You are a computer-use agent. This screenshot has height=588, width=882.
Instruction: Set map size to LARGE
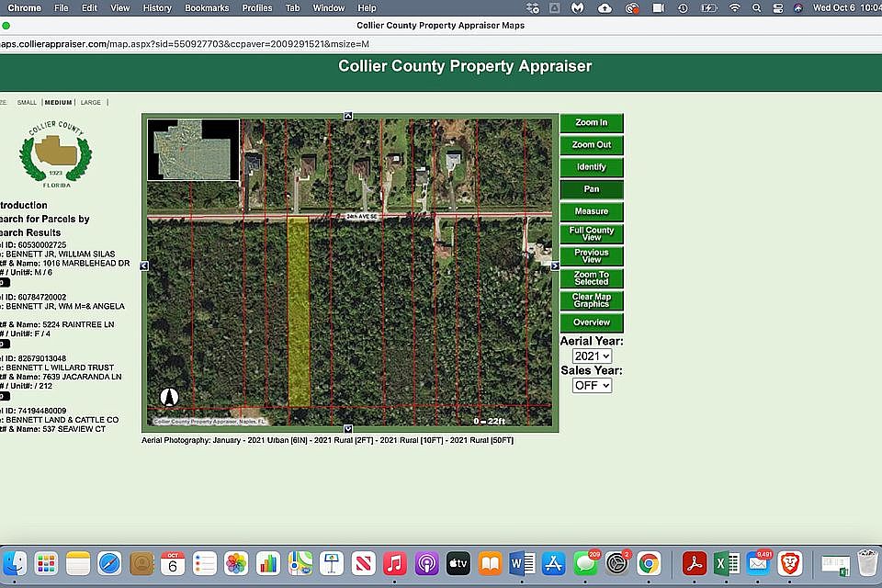point(91,102)
